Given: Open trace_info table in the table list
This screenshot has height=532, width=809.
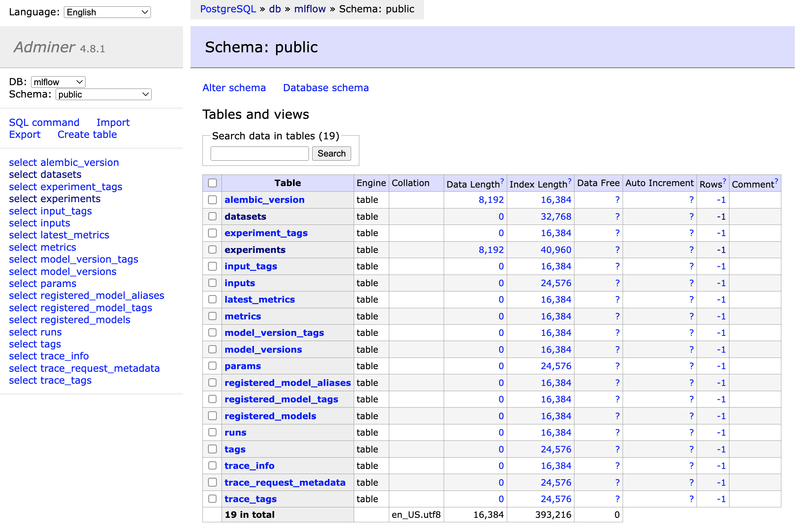Looking at the screenshot, I should [x=249, y=466].
